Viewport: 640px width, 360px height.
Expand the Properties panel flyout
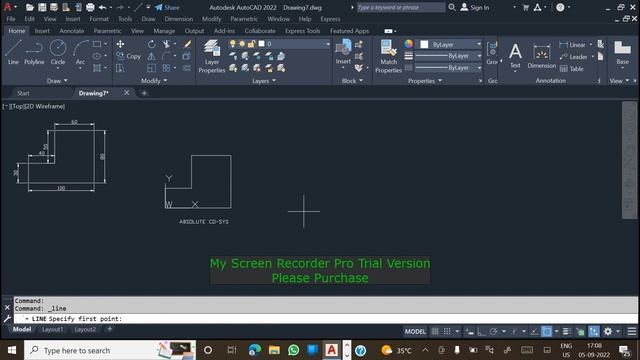tap(425, 81)
